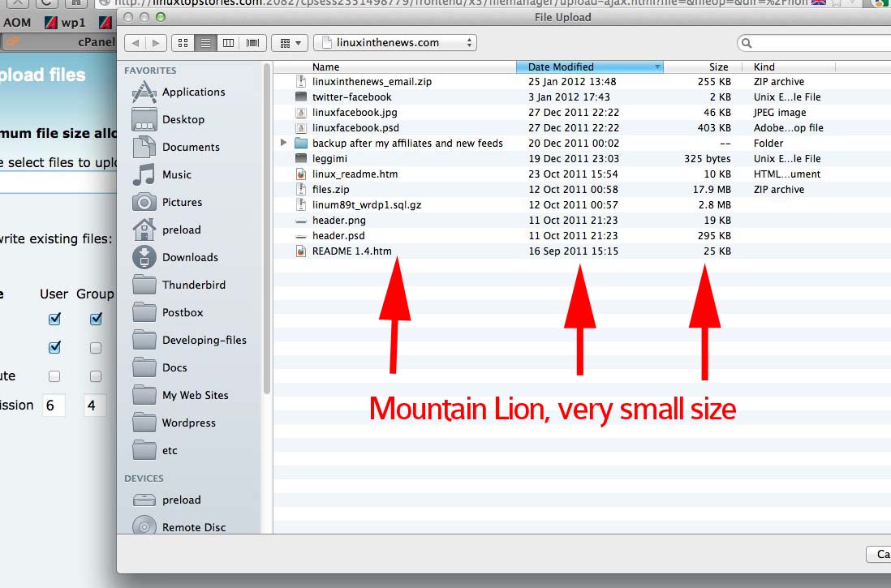The height and width of the screenshot is (588, 891).
Task: Switch file dialog to cover flow view
Action: 253,43
